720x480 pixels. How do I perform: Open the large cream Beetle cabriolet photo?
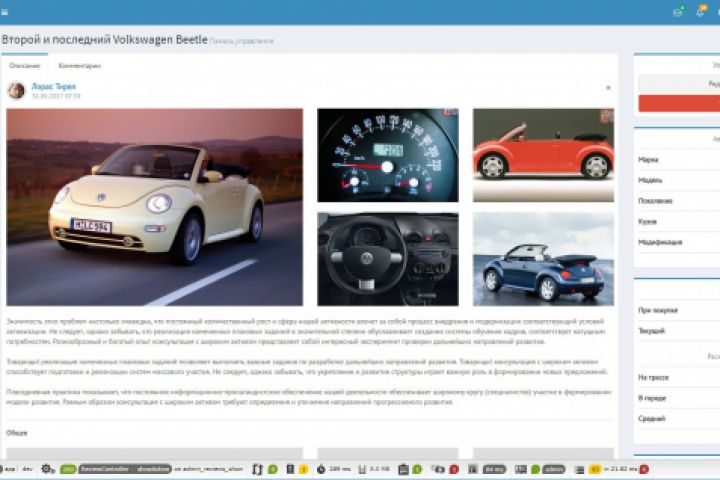155,207
